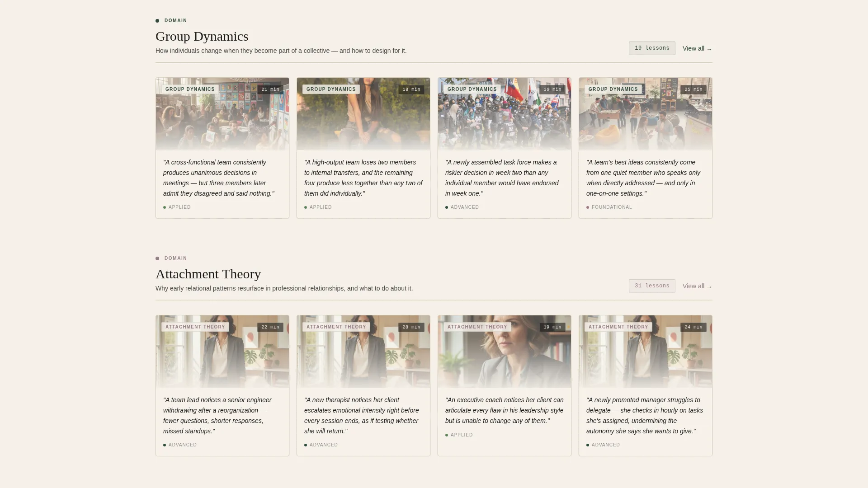
Task: Click the Attachment Theory description text
Action: [x=284, y=288]
